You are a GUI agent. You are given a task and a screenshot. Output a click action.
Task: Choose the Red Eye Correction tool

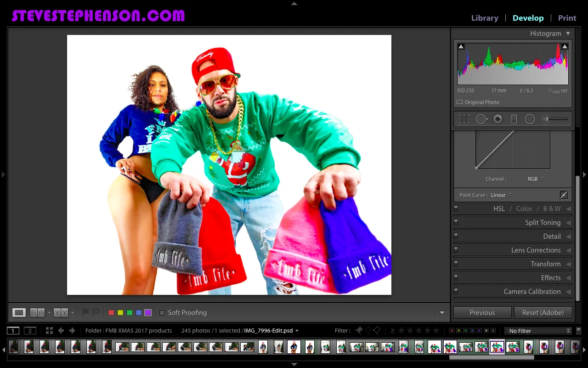498,119
